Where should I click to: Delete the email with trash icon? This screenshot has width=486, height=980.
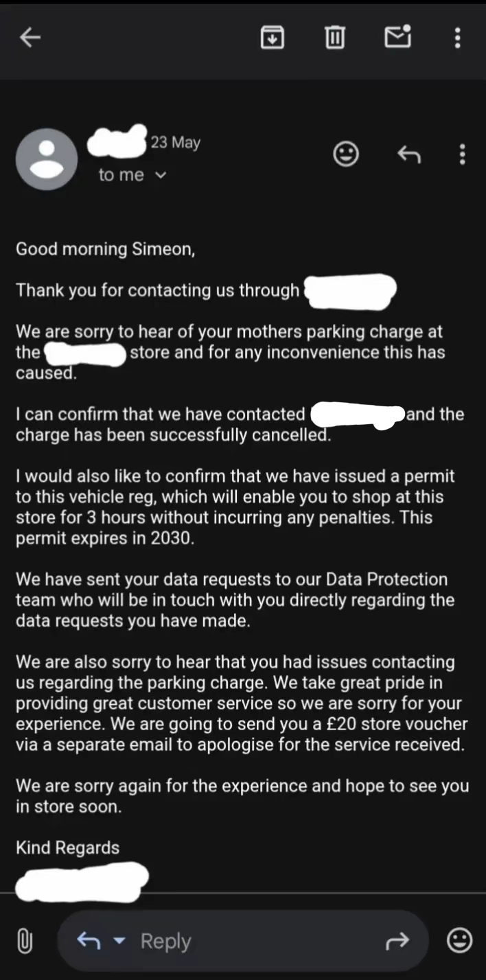coord(334,37)
